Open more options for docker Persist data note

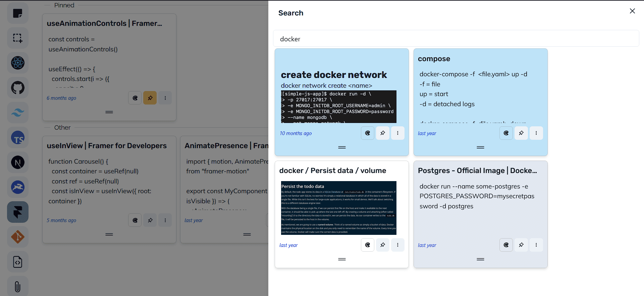tap(398, 245)
